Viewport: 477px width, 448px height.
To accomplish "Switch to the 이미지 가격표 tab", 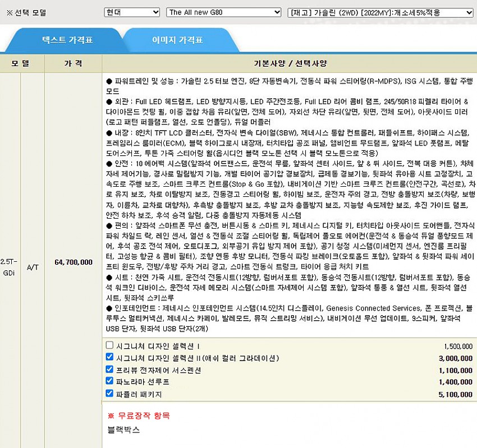I will coord(177,40).
